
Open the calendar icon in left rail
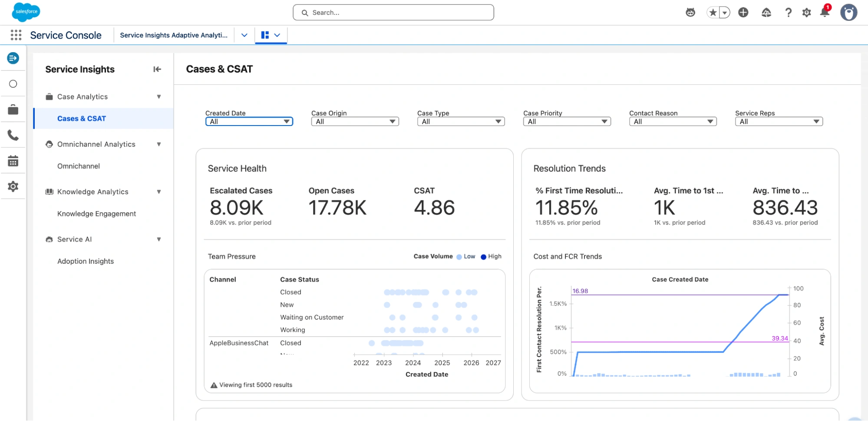tap(13, 161)
